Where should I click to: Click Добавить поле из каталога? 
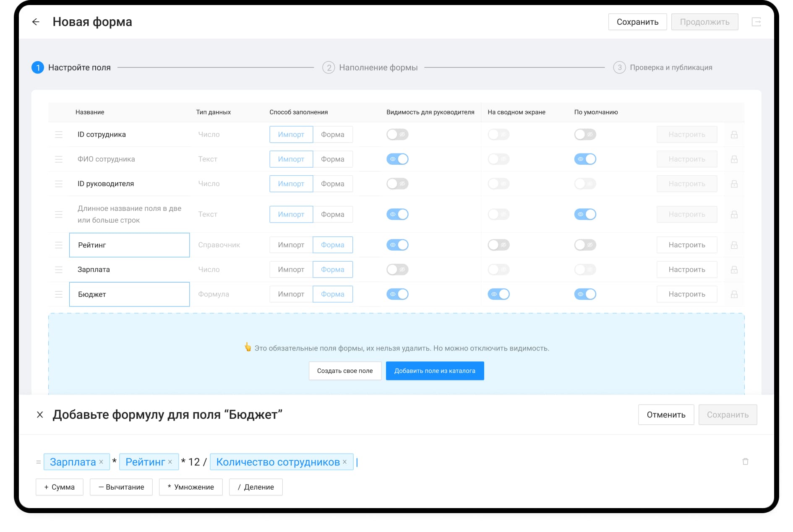click(x=435, y=371)
